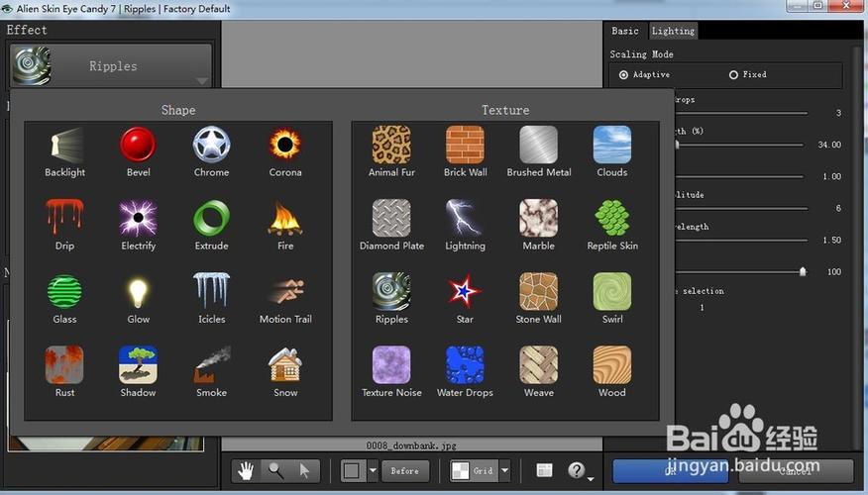Select the Texture Noise effect

point(391,372)
